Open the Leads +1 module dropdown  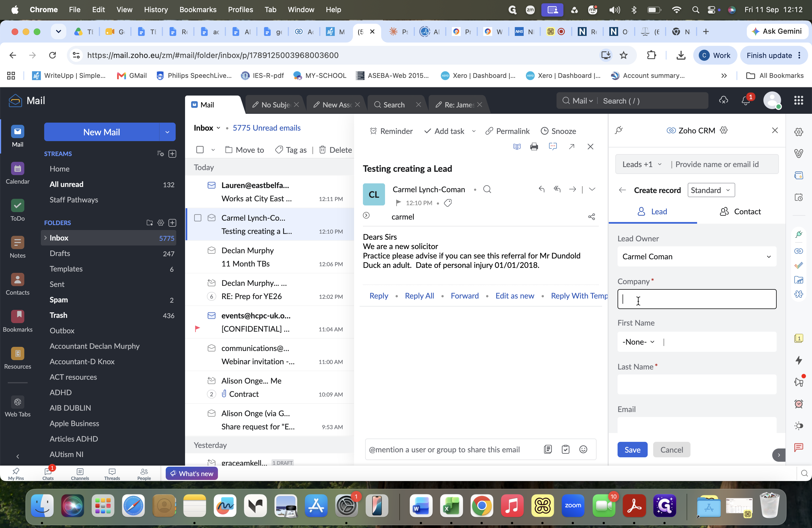642,164
